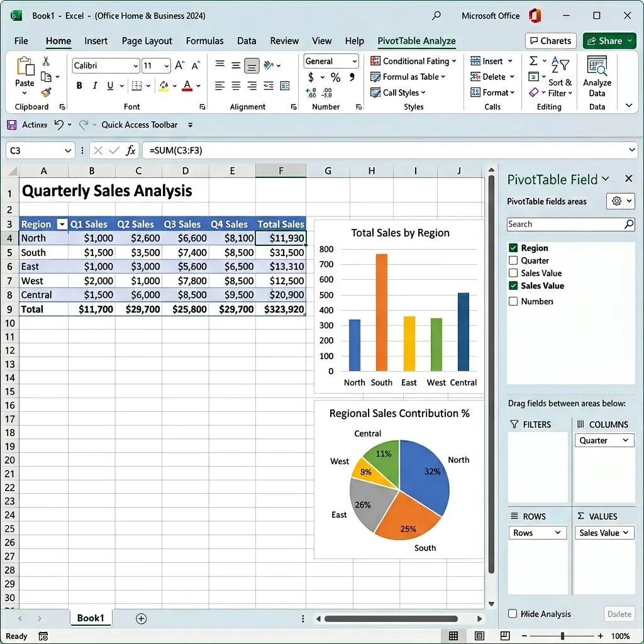Toggle Underline formatting

110,86
